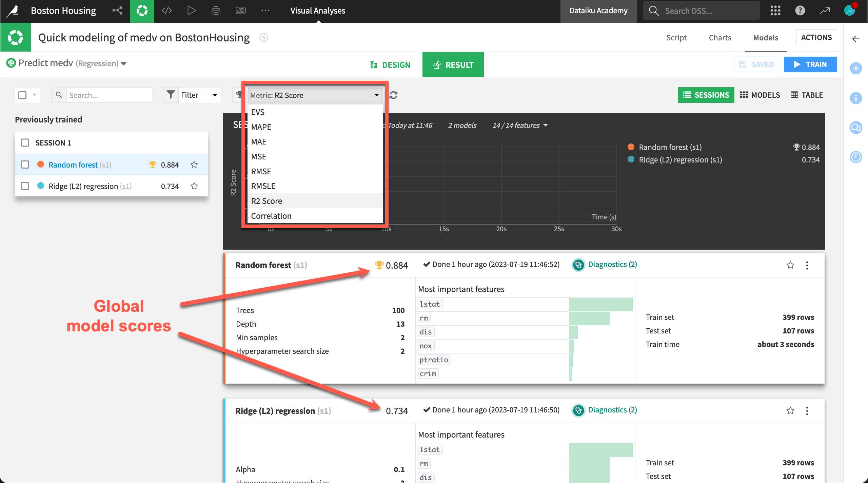Click the help question mark icon
The image size is (868, 483).
click(800, 11)
